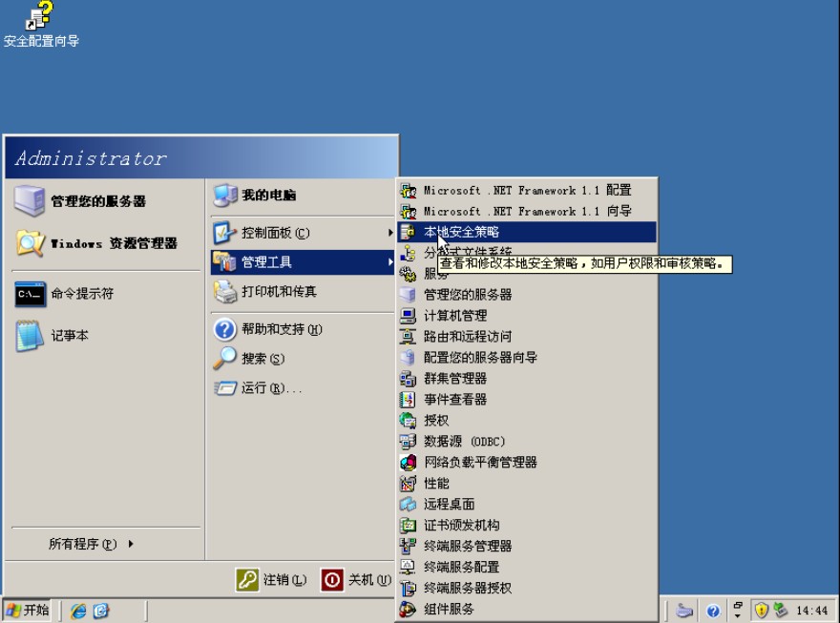
Task: Open 事件查看器 from the submenu
Action: [x=527, y=400]
